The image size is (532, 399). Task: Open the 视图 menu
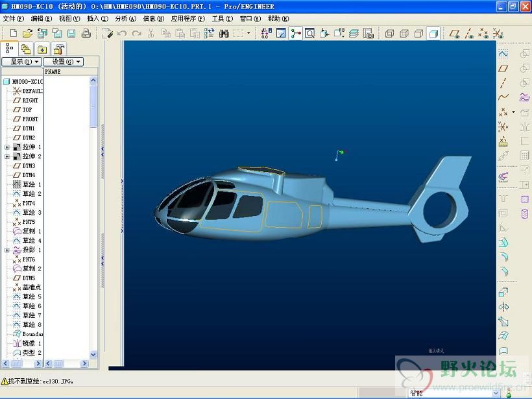[x=69, y=19]
